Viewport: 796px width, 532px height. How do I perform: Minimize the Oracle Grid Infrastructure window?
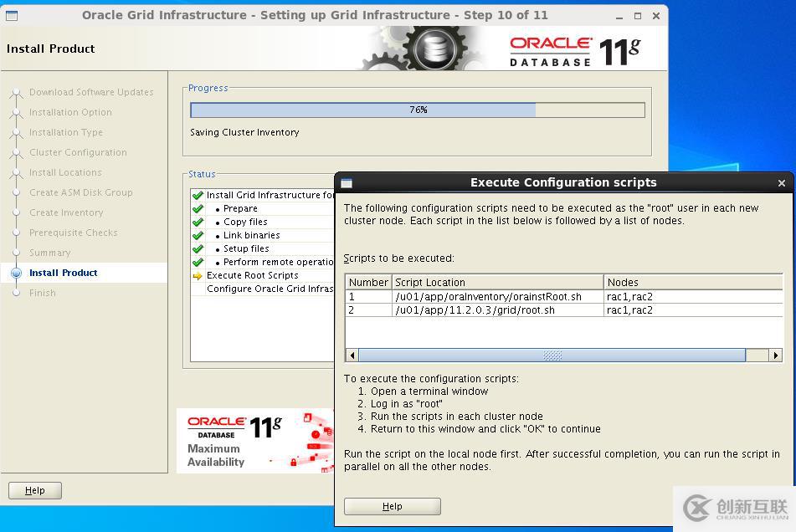[619, 16]
